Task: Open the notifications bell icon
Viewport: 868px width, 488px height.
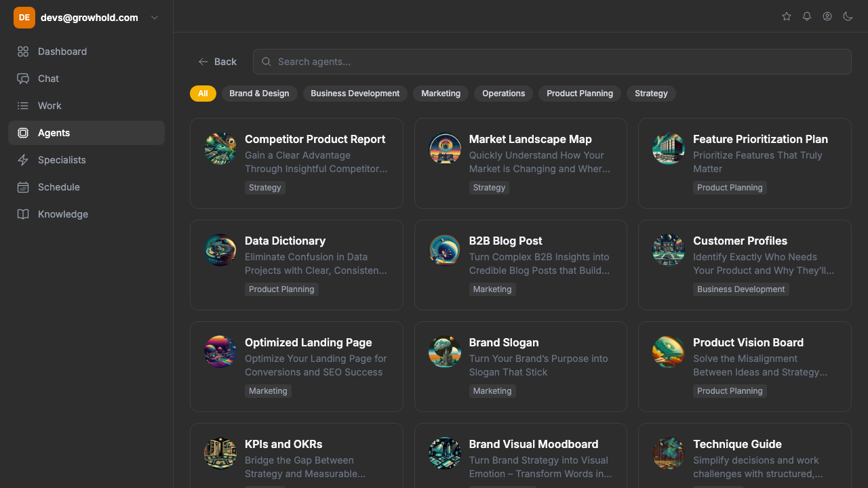Action: [807, 16]
